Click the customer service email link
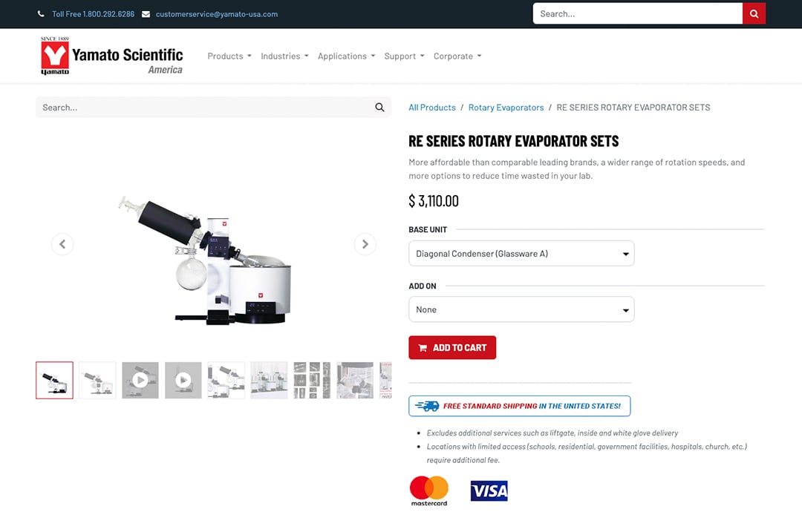 [x=217, y=14]
